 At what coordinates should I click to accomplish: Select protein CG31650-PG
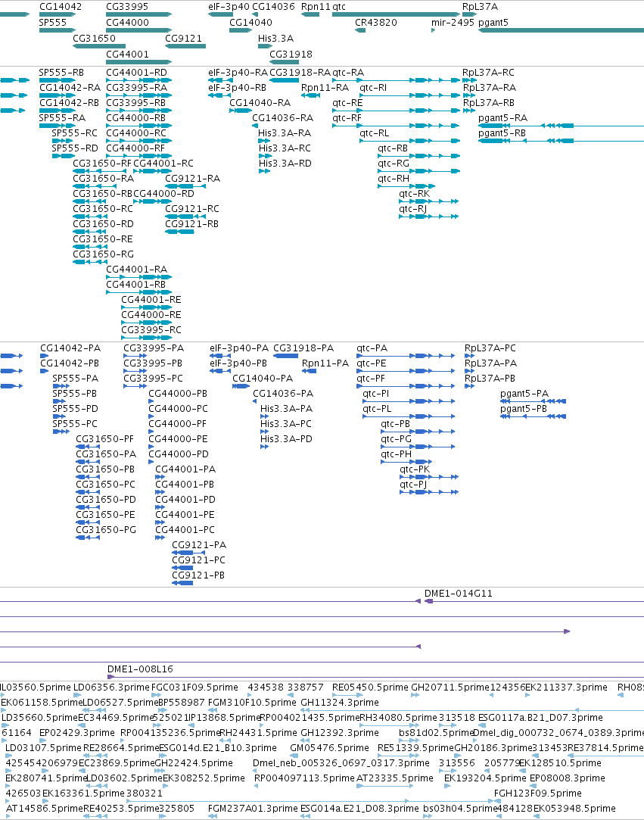tap(106, 530)
